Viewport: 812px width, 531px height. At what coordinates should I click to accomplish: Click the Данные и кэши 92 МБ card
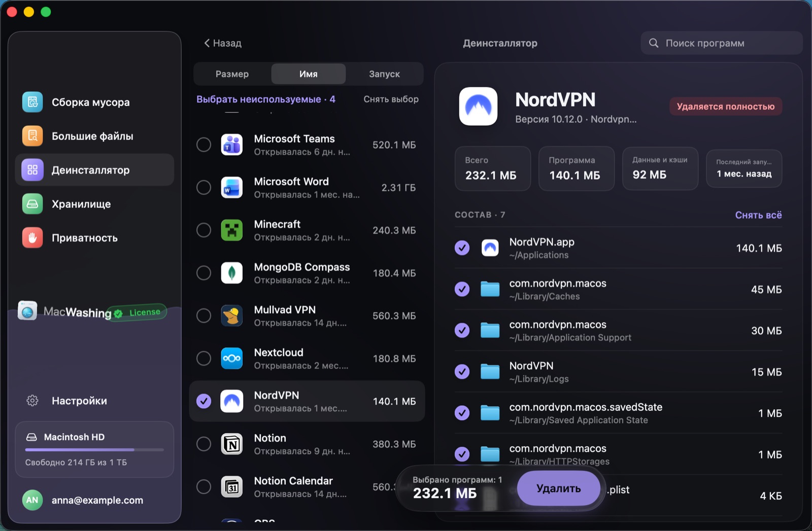coord(660,168)
